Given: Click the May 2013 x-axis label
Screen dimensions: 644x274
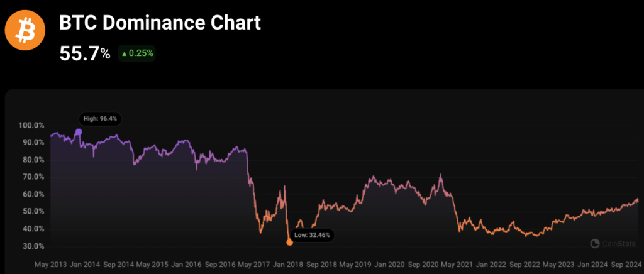Looking at the screenshot, I should [x=52, y=264].
